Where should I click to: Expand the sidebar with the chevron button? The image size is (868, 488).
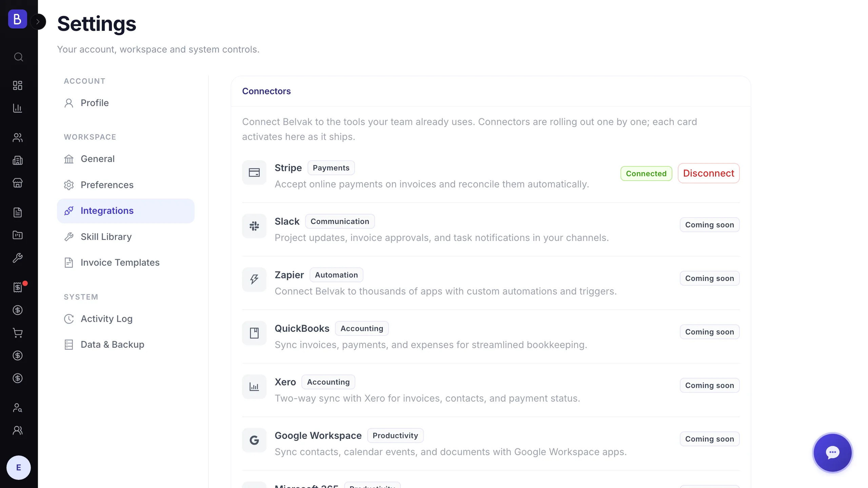[38, 22]
